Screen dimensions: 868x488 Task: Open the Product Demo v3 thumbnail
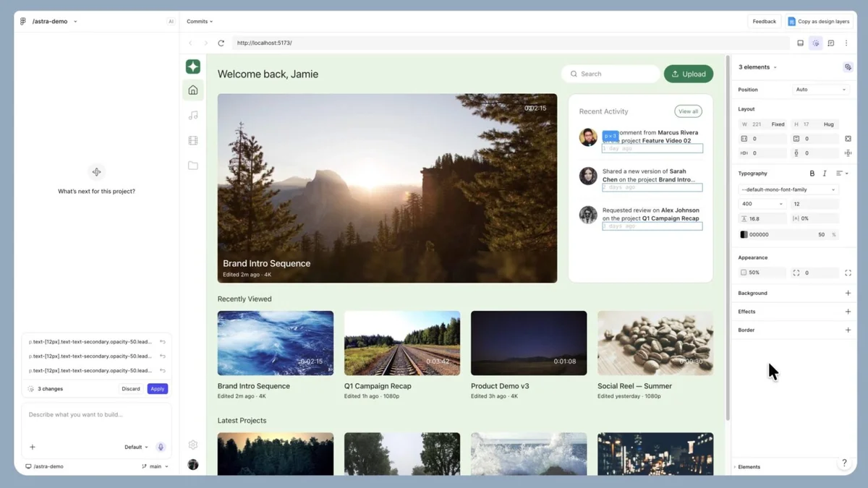pos(529,343)
